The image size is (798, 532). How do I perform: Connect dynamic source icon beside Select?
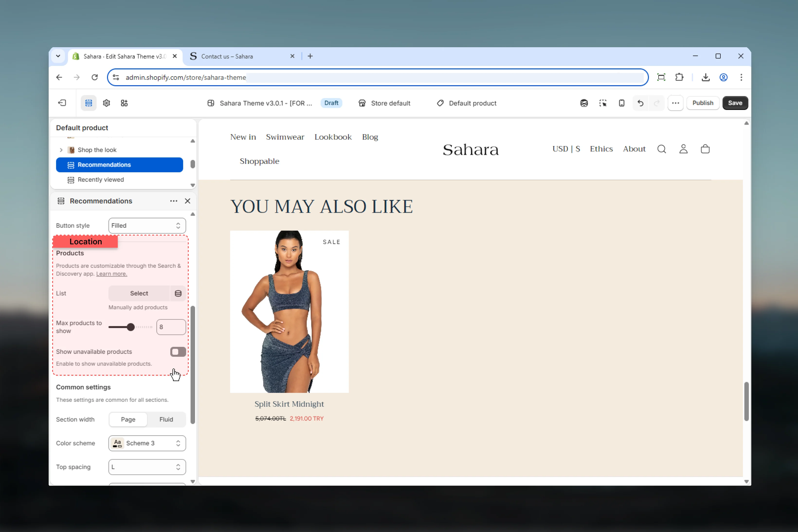tap(178, 293)
